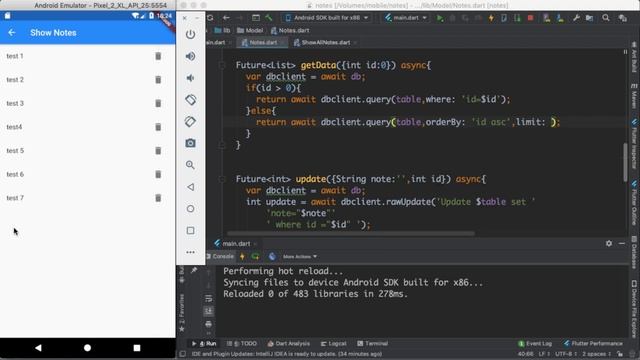Click editor vertical scrollbar thumb
The width and height of the screenshot is (640, 360).
click(x=625, y=162)
